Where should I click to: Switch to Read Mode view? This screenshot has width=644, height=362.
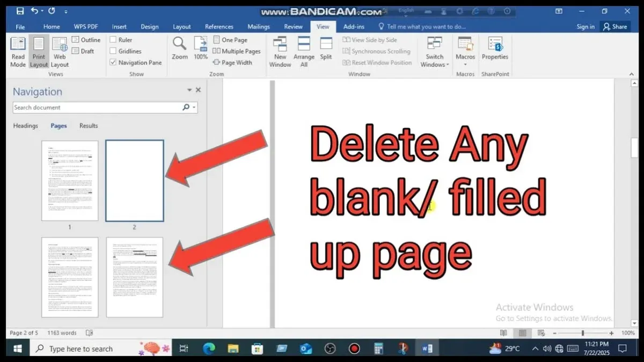pyautogui.click(x=18, y=52)
